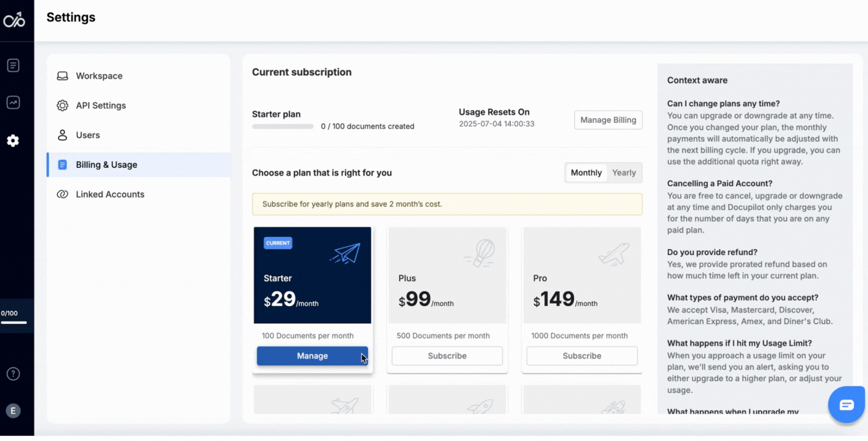
Task: Click the Docupilot logo icon
Action: point(14,20)
